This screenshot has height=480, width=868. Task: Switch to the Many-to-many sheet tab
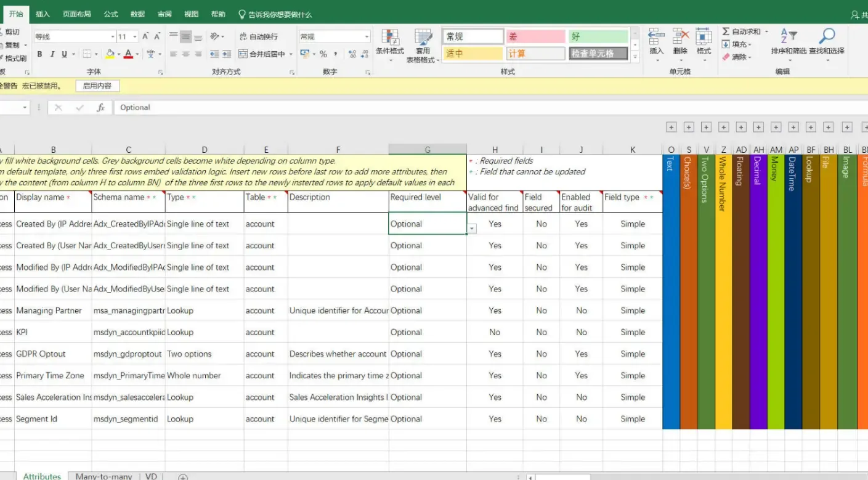[103, 476]
